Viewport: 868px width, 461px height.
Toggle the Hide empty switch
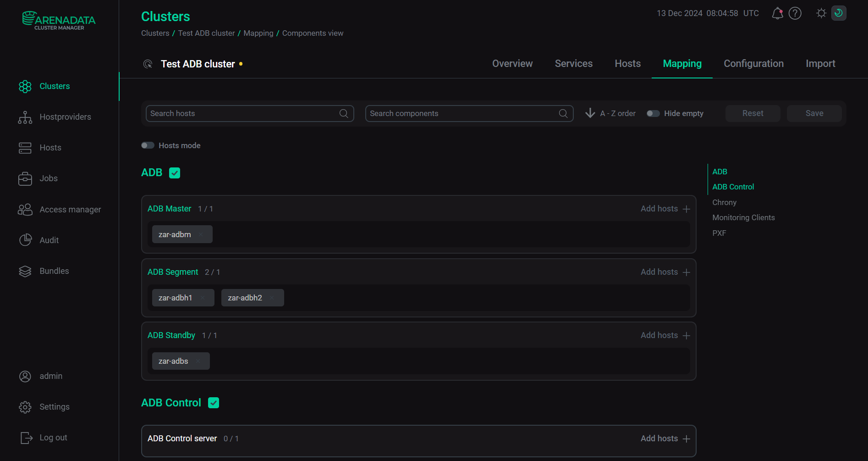[x=653, y=114]
